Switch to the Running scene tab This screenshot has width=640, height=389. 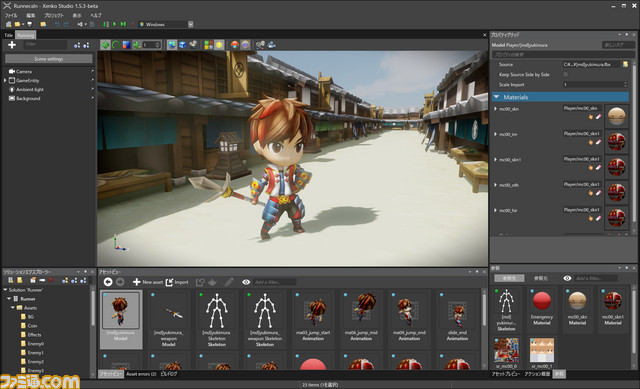(x=25, y=35)
